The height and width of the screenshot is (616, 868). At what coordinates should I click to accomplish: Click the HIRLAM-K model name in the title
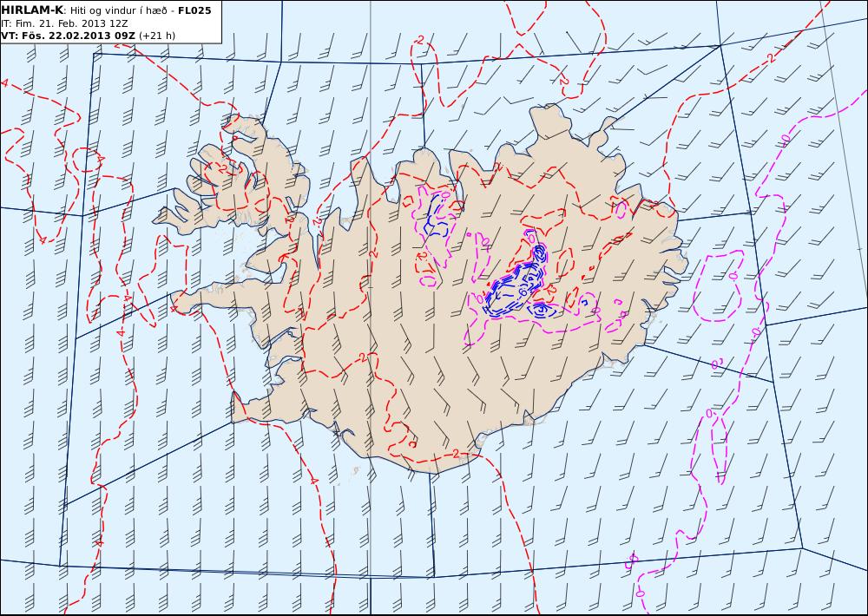(32, 10)
